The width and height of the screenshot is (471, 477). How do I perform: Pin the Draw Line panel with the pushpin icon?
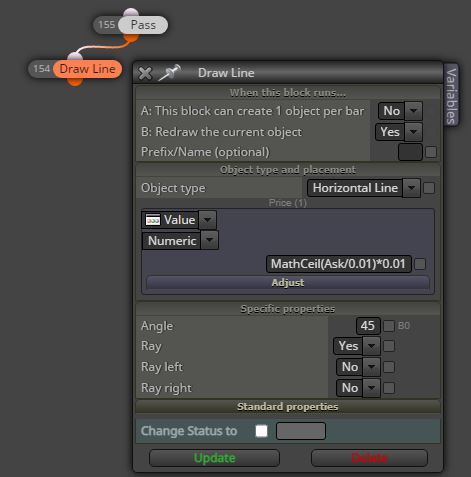[169, 73]
